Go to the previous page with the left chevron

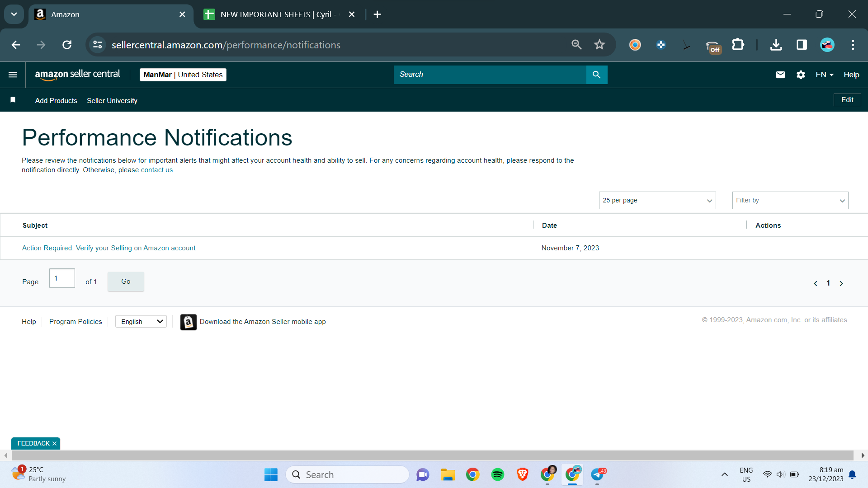click(x=816, y=283)
